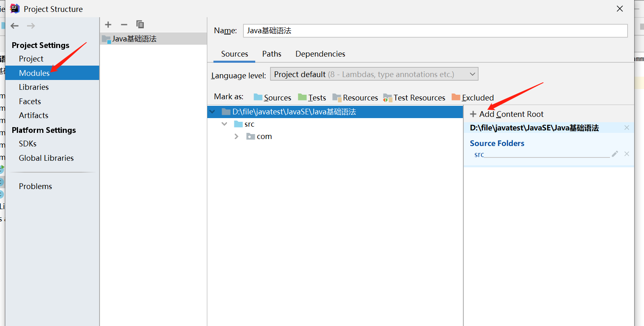
Task: Open Libraries settings
Action: click(x=34, y=87)
